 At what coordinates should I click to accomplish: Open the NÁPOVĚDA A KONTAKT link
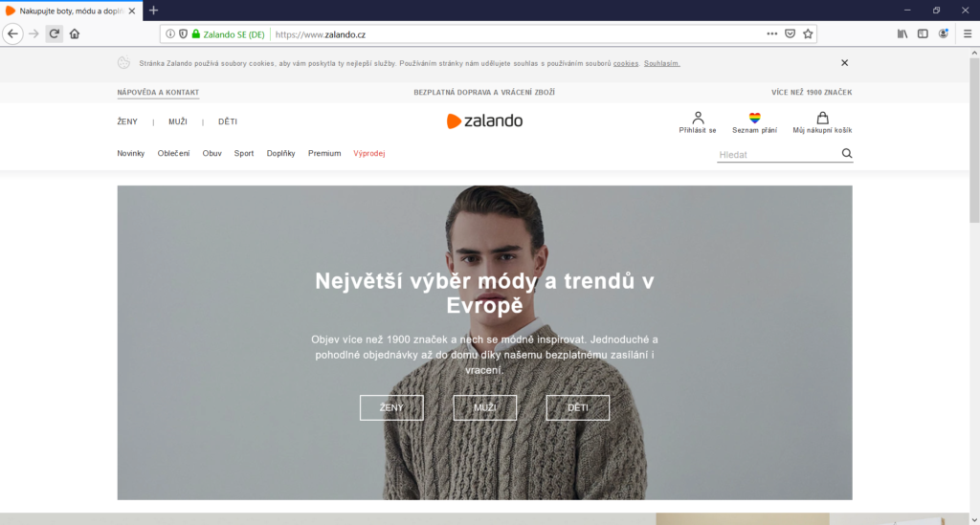tap(158, 93)
